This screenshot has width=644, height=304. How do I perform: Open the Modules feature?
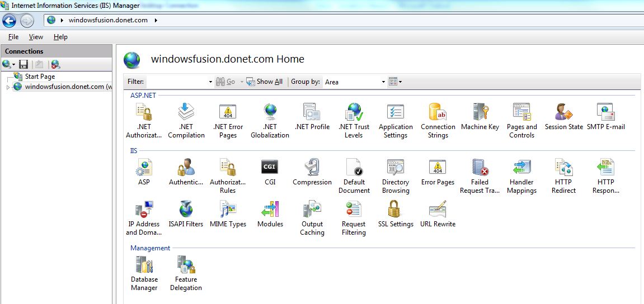point(270,213)
